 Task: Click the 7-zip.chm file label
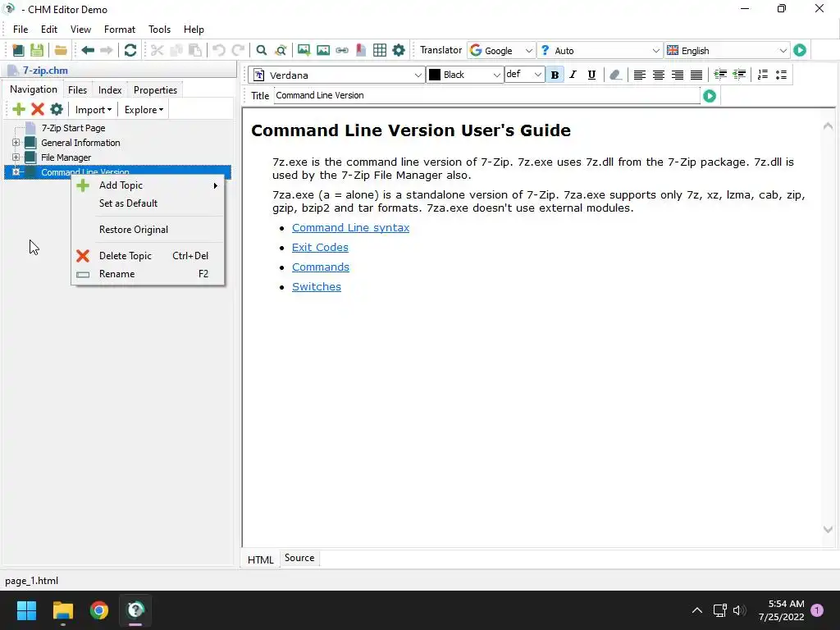tap(45, 71)
